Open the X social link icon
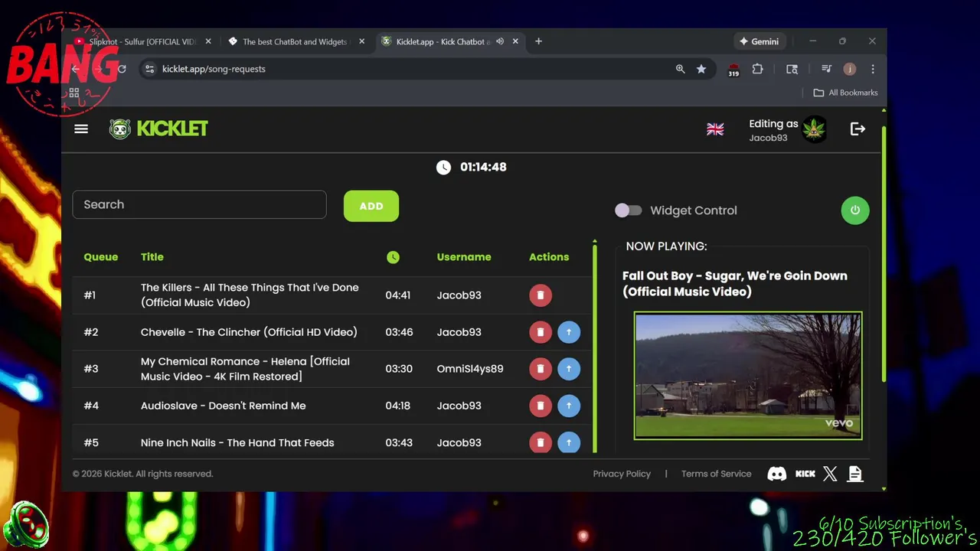This screenshot has width=980, height=551. [830, 474]
